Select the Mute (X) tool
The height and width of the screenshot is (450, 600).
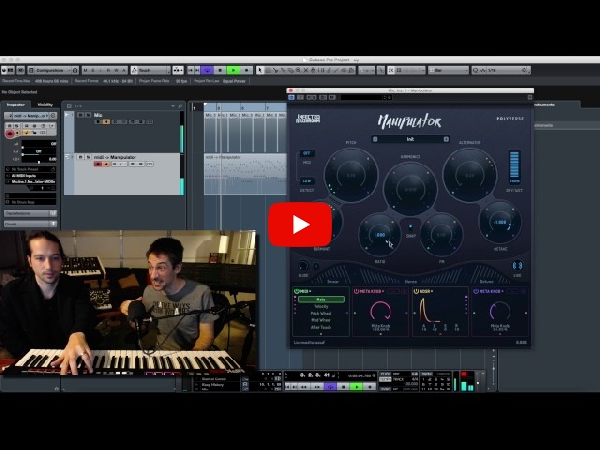click(306, 70)
